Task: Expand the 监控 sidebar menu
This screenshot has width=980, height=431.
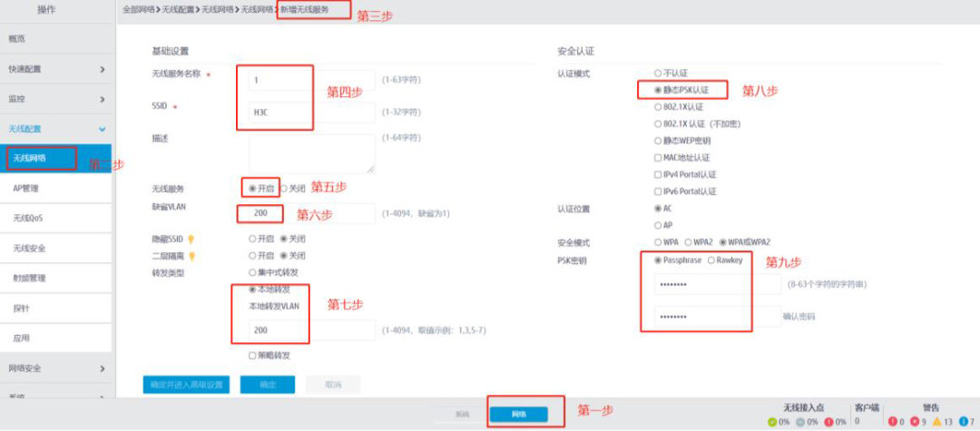Action: click(55, 99)
